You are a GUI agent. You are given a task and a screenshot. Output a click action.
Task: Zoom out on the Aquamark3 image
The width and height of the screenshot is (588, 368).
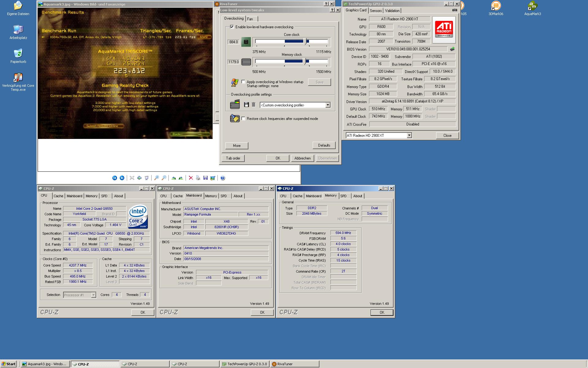click(x=164, y=178)
